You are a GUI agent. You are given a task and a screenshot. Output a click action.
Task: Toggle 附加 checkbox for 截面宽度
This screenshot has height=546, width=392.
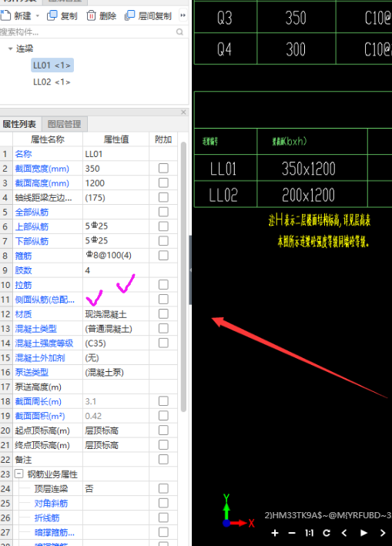coord(163,168)
